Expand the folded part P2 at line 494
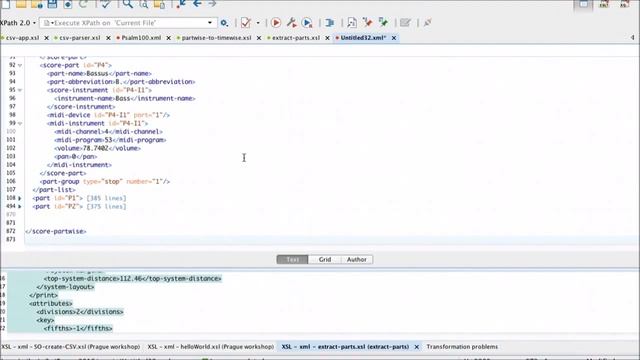The width and height of the screenshot is (640, 360). (x=20, y=207)
